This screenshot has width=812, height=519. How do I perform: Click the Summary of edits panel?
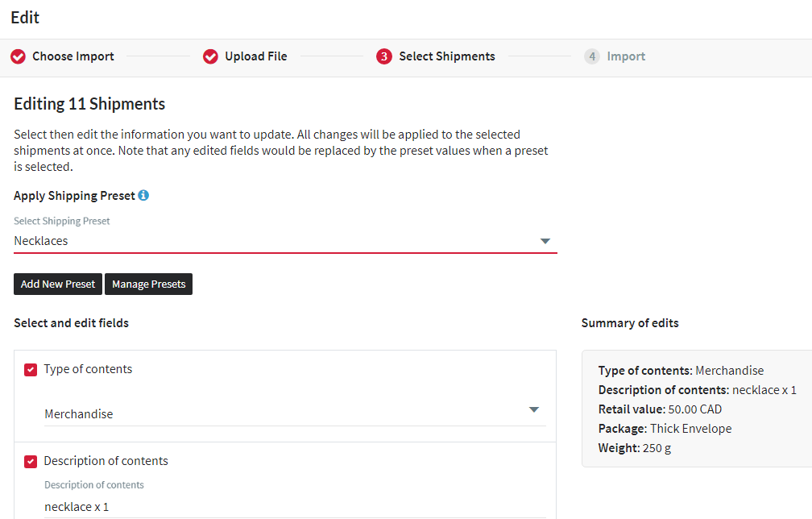(x=697, y=409)
